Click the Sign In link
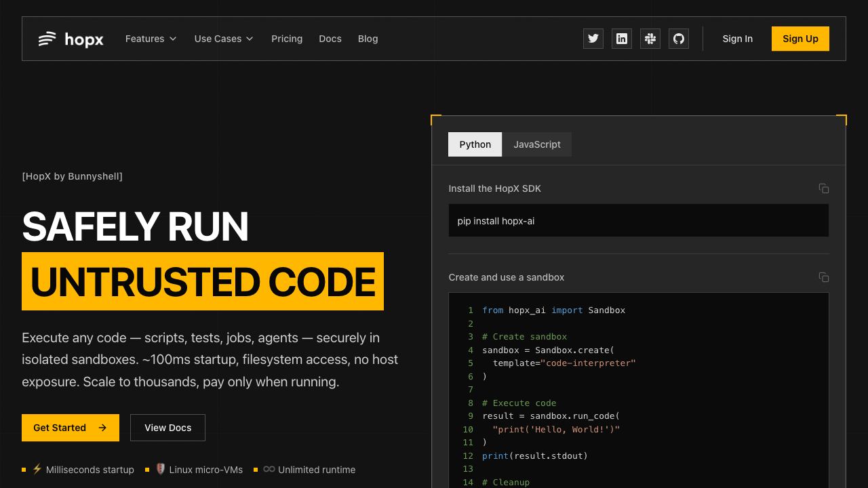Viewport: 868px width, 488px height. [x=738, y=39]
